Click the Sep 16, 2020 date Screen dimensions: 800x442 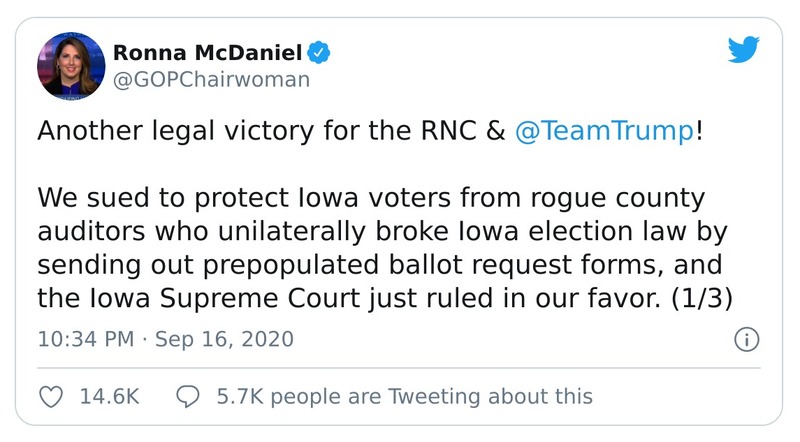225,340
